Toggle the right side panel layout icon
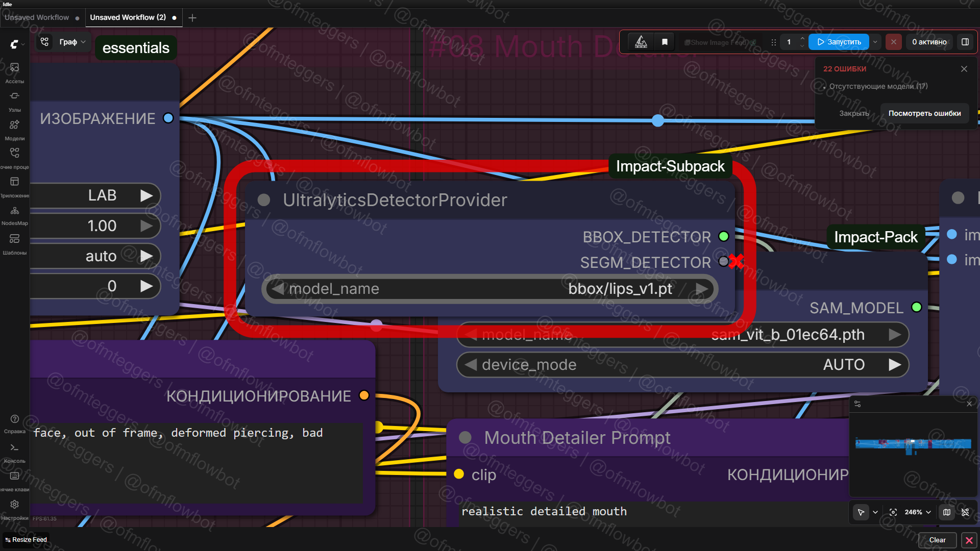 click(x=965, y=42)
